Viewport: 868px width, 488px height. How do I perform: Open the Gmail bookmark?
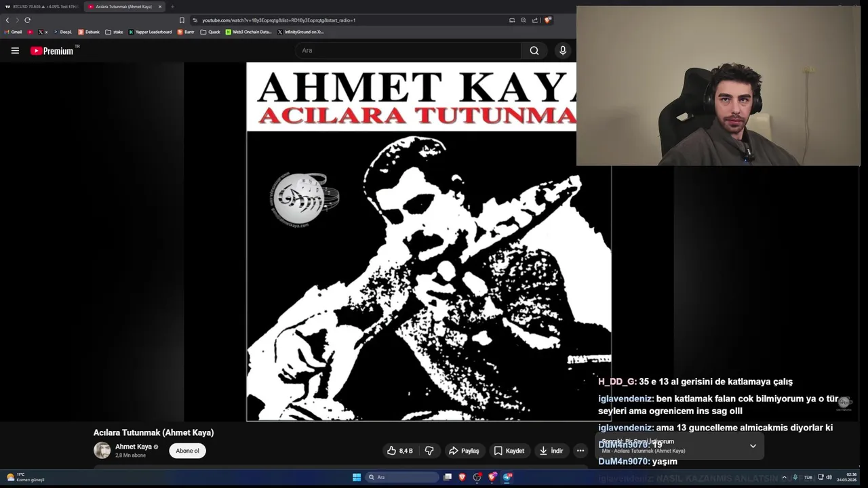pos(13,32)
